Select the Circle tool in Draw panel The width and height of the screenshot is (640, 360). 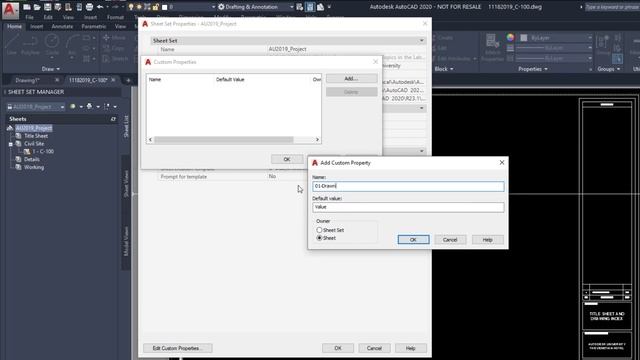(52, 45)
